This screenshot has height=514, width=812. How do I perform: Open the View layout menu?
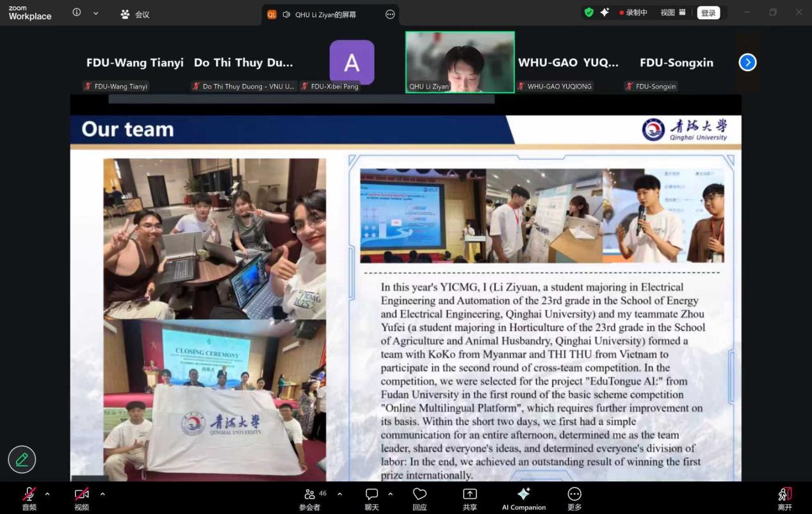(672, 12)
